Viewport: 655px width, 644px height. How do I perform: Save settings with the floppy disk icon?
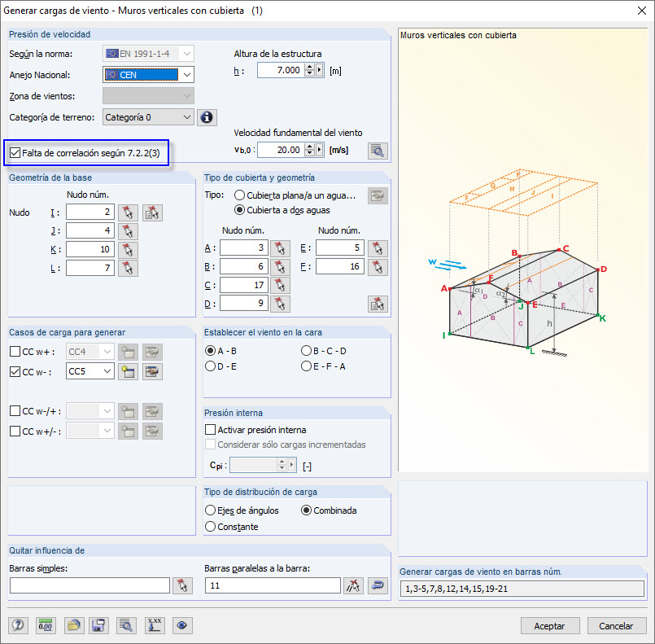pyautogui.click(x=98, y=625)
